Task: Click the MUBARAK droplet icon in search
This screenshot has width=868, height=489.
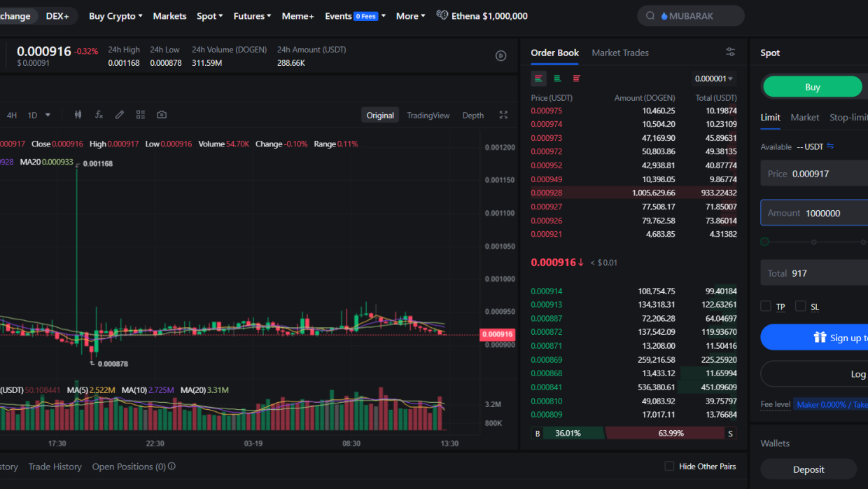Action: click(x=664, y=16)
